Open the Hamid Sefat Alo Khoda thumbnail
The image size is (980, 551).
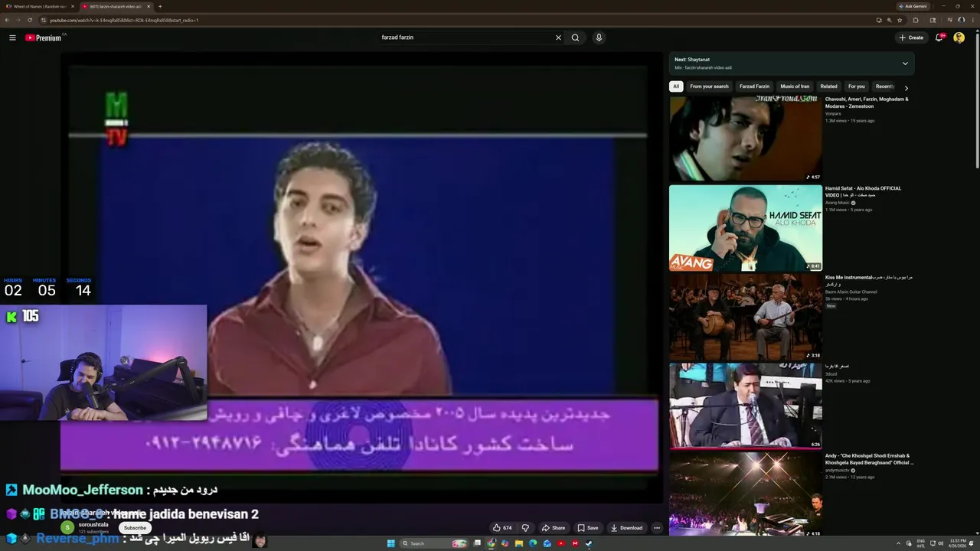pos(745,228)
